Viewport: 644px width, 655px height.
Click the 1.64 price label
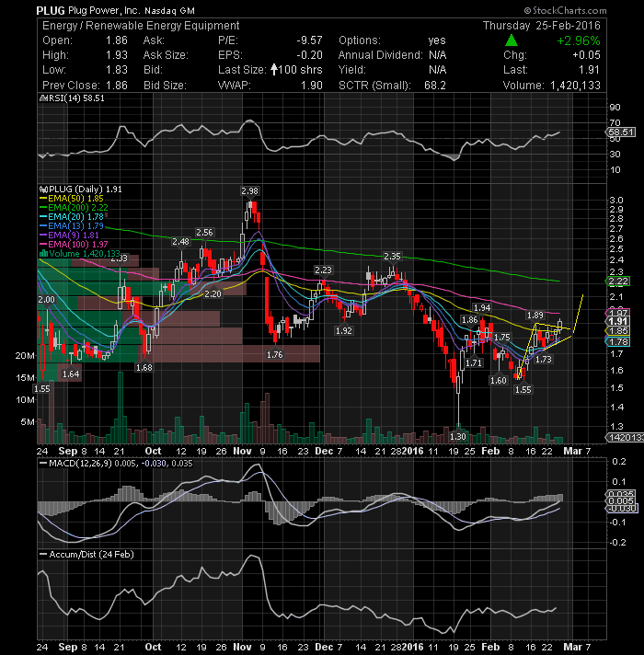click(x=71, y=373)
